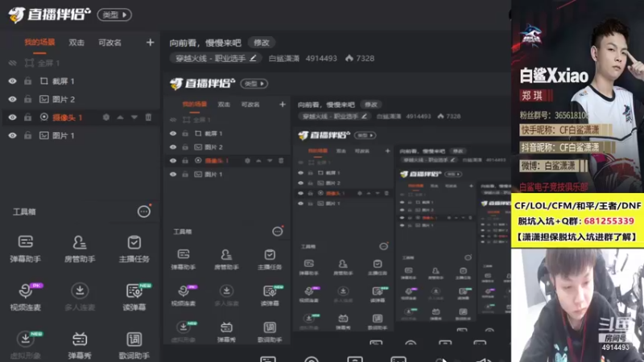The width and height of the screenshot is (644, 362).
Task: Click the 穿越火线 - 职业选手 category chip
Action: (x=216, y=58)
